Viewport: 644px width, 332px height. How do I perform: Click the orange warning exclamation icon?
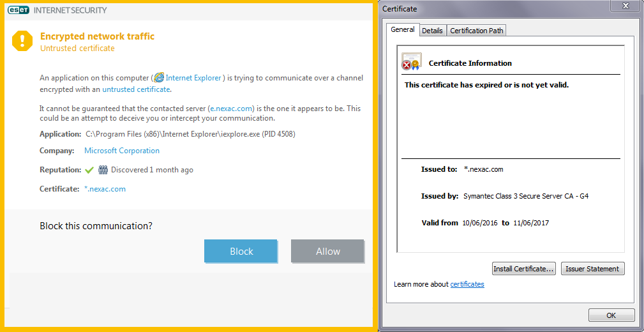point(22,41)
